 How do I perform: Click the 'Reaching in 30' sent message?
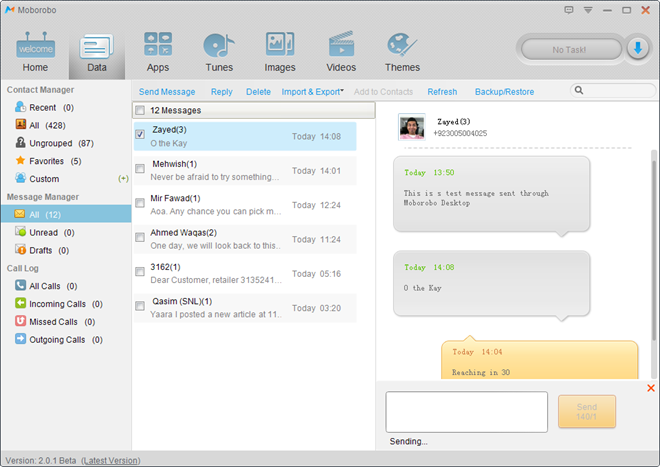(540, 360)
